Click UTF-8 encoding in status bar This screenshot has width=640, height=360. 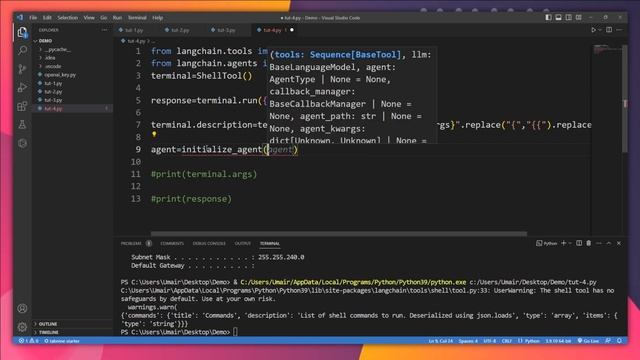[x=490, y=341]
